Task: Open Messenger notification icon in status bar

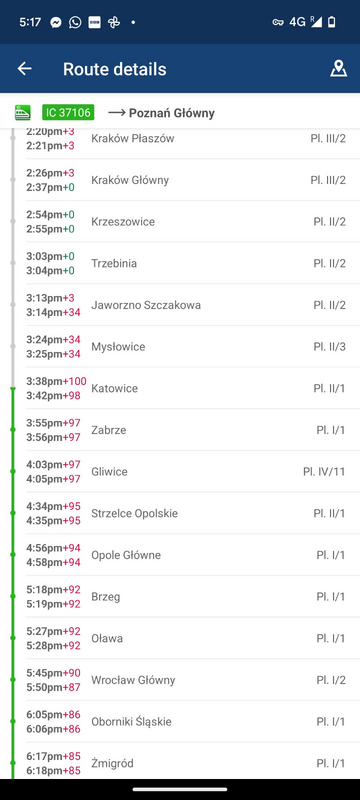Action: [56, 22]
